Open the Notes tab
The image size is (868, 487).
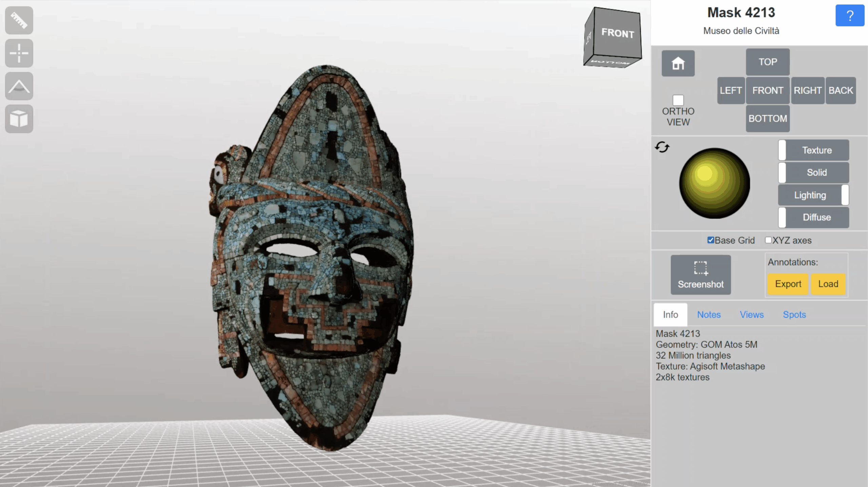tap(709, 314)
